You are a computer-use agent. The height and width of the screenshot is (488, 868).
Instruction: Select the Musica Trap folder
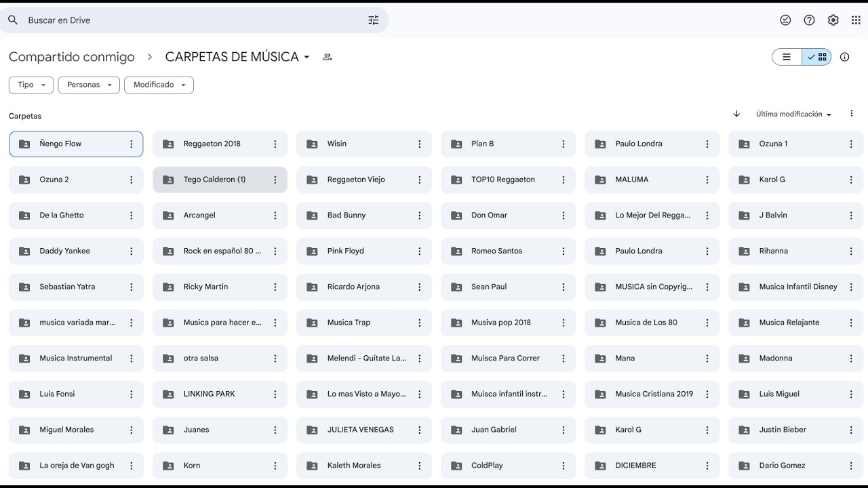pos(364,323)
